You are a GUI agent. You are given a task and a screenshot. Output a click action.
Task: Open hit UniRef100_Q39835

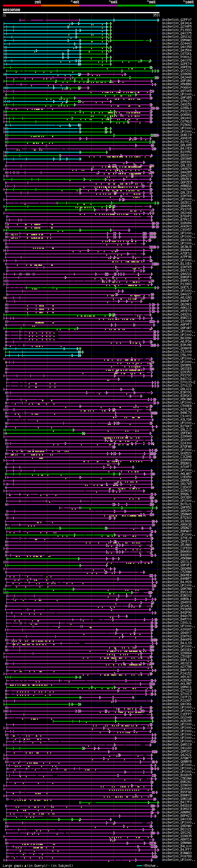point(176,836)
